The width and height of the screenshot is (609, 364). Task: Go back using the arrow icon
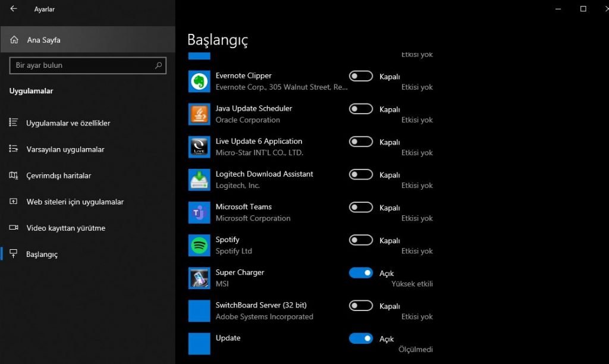point(14,9)
